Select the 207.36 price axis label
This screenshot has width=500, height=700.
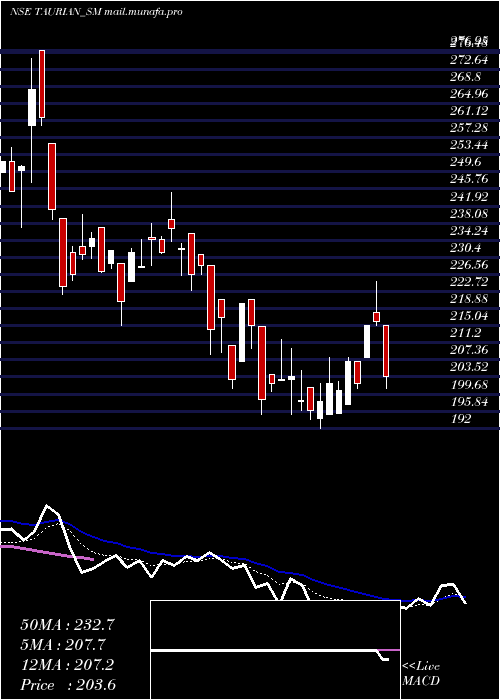click(469, 350)
